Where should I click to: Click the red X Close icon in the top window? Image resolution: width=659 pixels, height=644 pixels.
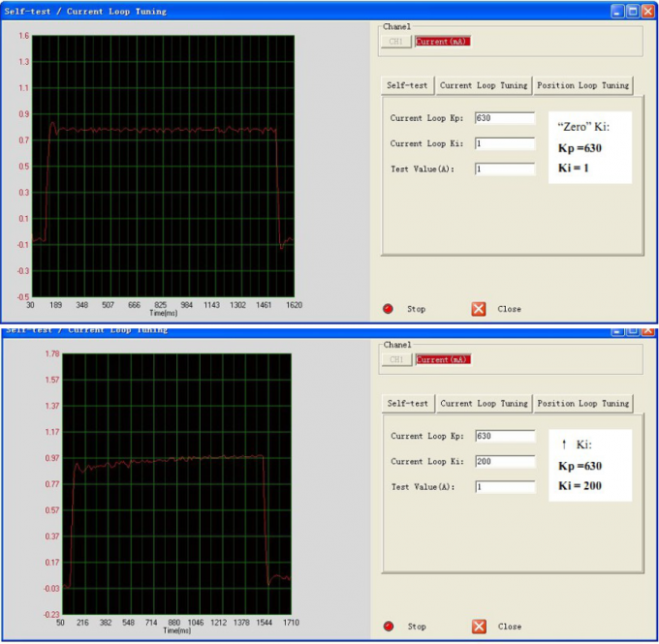coord(479,309)
